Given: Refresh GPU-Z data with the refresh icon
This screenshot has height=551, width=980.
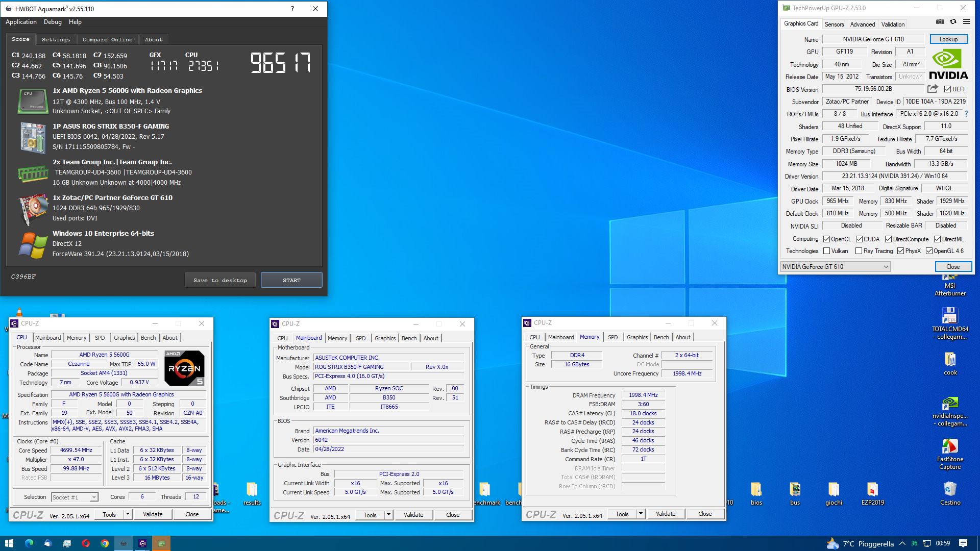Looking at the screenshot, I should click(x=953, y=22).
